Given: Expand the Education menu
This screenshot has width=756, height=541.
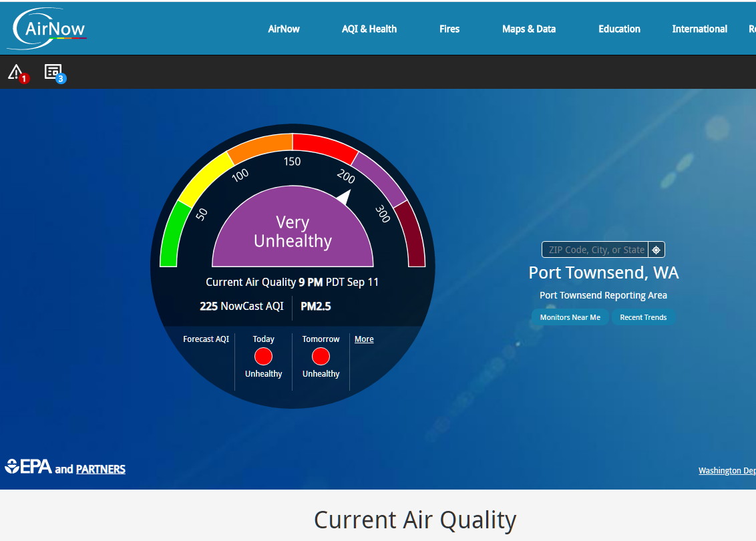Looking at the screenshot, I should click(619, 29).
